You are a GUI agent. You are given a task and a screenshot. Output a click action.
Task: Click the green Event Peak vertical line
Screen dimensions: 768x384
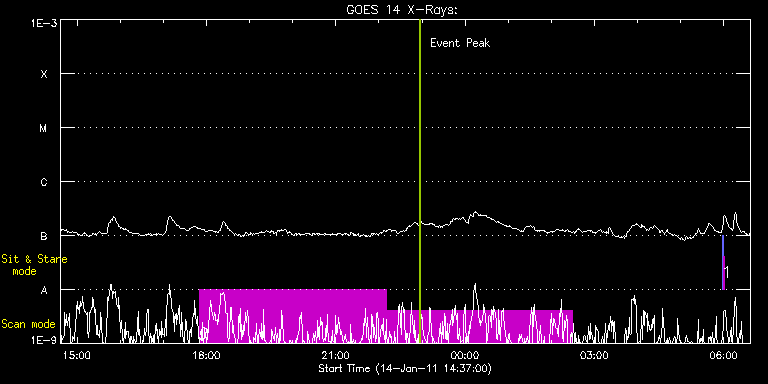pos(420,181)
